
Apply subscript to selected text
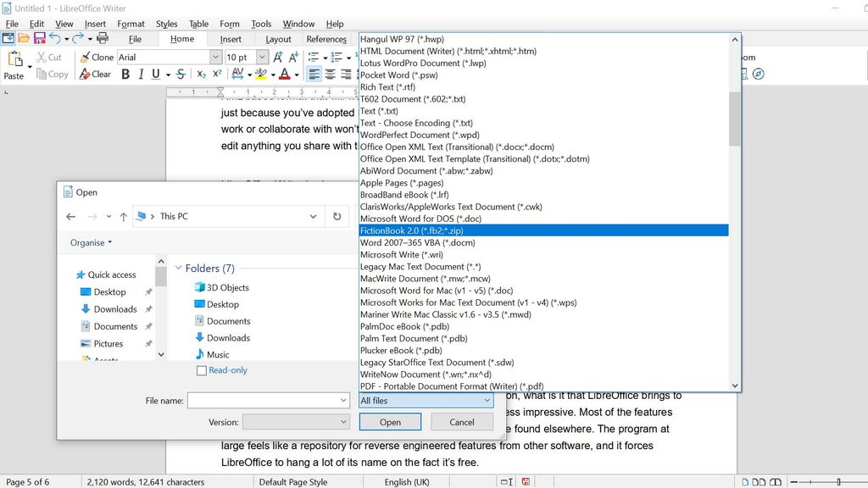click(x=200, y=75)
